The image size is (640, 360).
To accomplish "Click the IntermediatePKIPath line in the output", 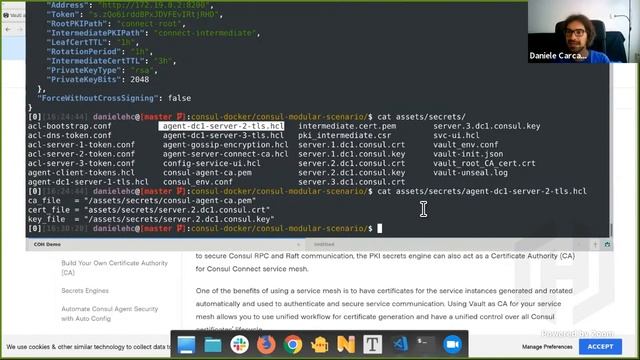I will click(153, 33).
